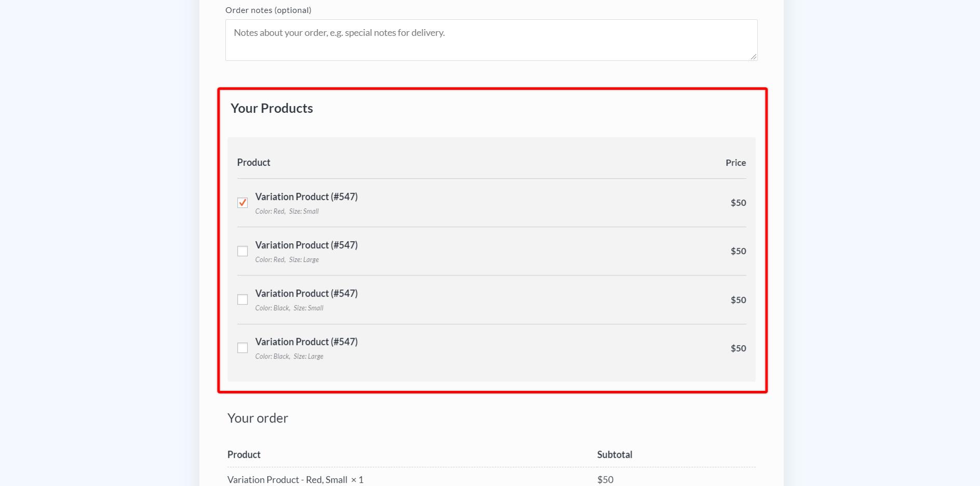Click 'Variation Product - Red, Small × 1' order line
Screen dimensions: 980x486
pos(295,480)
